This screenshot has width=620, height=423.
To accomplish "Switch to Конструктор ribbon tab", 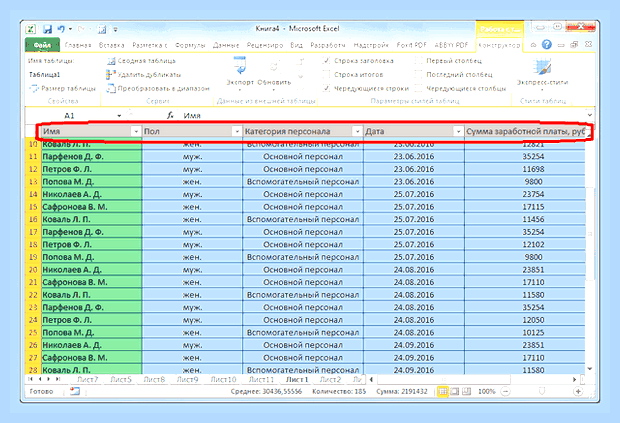I will (499, 45).
